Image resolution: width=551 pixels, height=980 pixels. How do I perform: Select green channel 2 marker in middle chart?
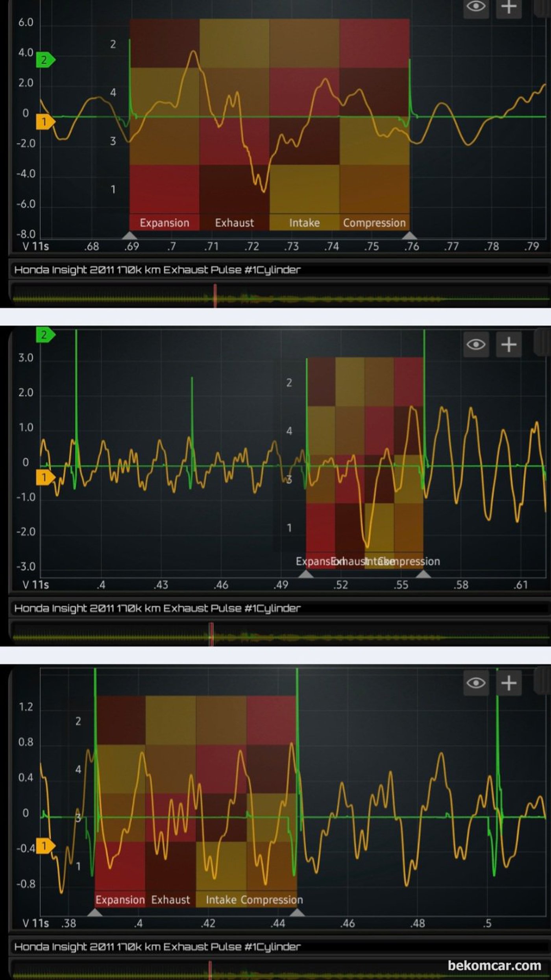pyautogui.click(x=45, y=335)
